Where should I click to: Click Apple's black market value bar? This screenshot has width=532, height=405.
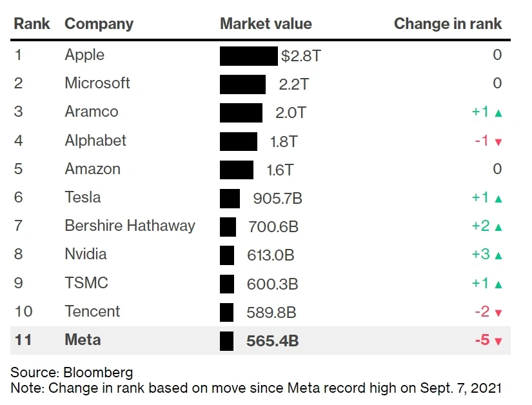[248, 55]
